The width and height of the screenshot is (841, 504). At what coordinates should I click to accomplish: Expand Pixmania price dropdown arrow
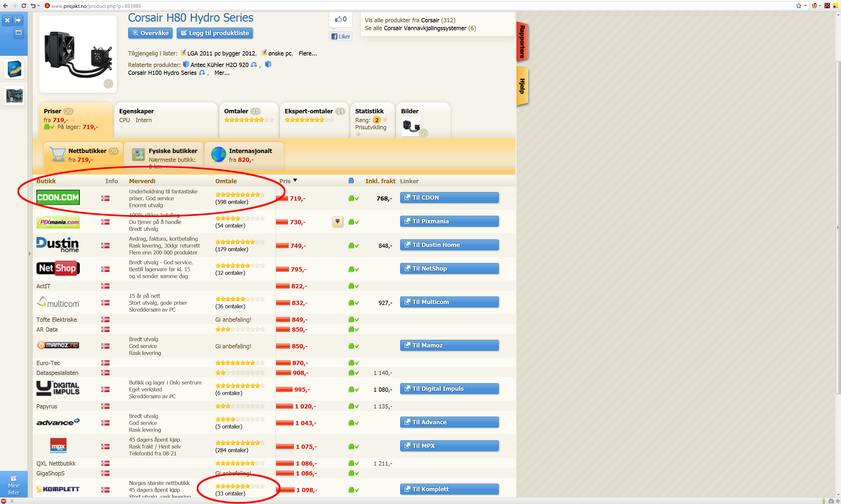pos(337,222)
